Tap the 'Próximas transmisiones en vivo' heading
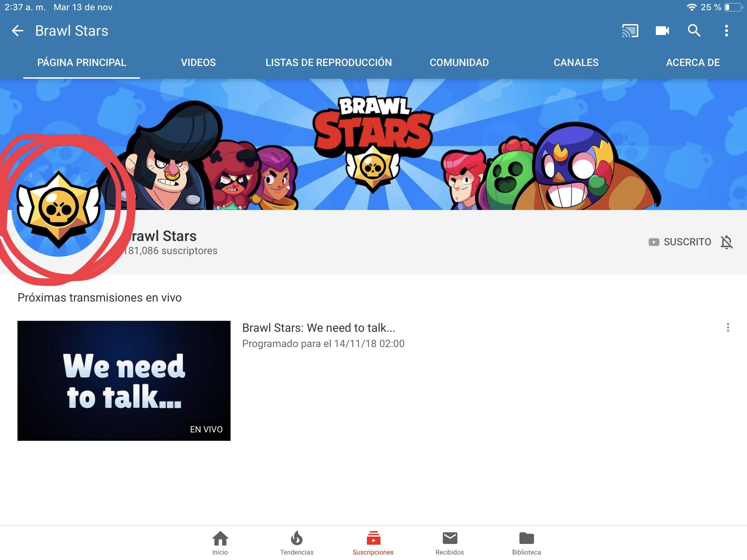747x560 pixels. tap(100, 297)
